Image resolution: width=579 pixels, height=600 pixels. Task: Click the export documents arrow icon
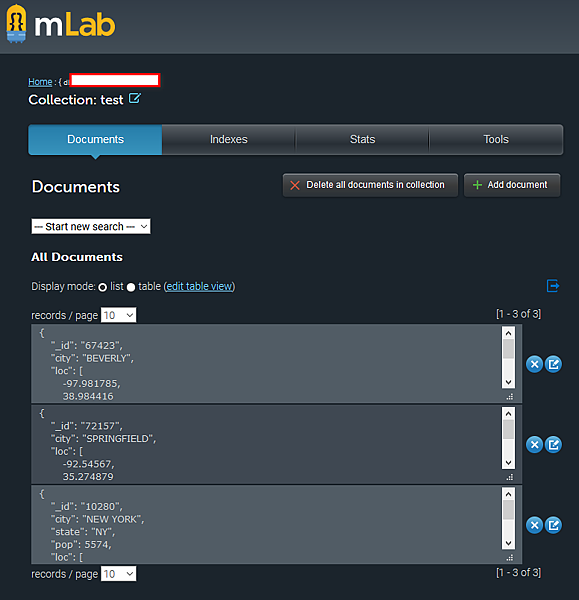click(x=553, y=285)
